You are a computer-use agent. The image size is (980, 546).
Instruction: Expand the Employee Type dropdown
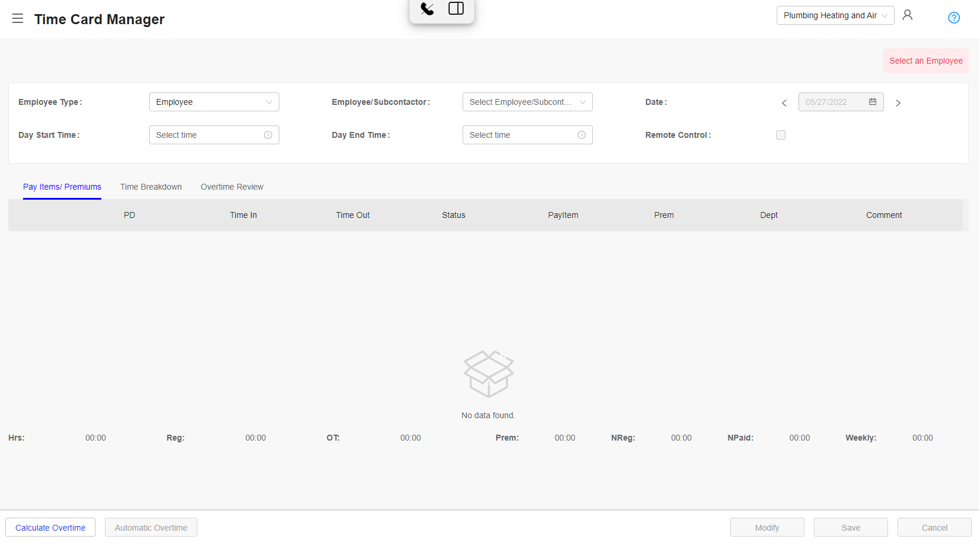pyautogui.click(x=214, y=102)
